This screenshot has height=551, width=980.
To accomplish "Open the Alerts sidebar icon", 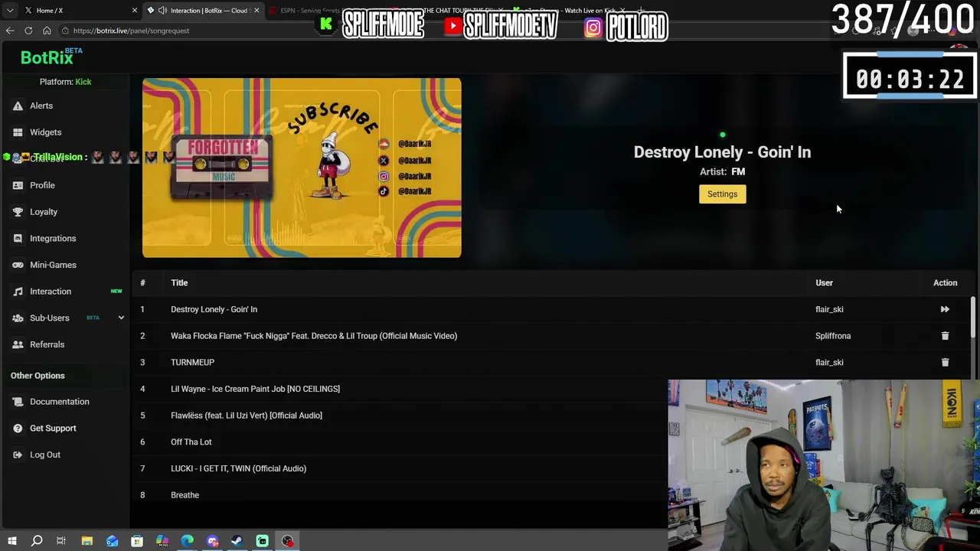I will click(18, 106).
